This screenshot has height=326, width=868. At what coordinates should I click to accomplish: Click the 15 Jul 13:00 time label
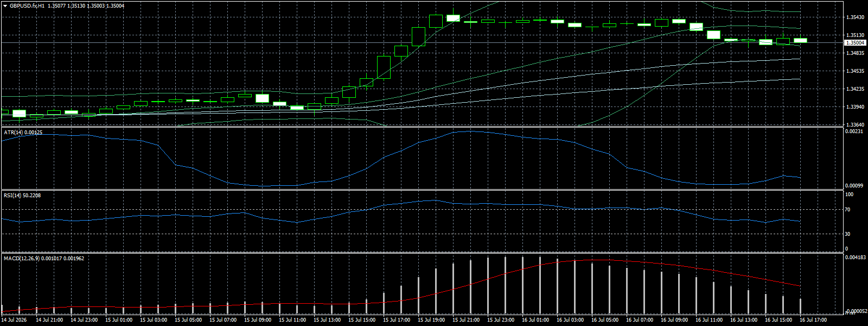pyautogui.click(x=327, y=320)
